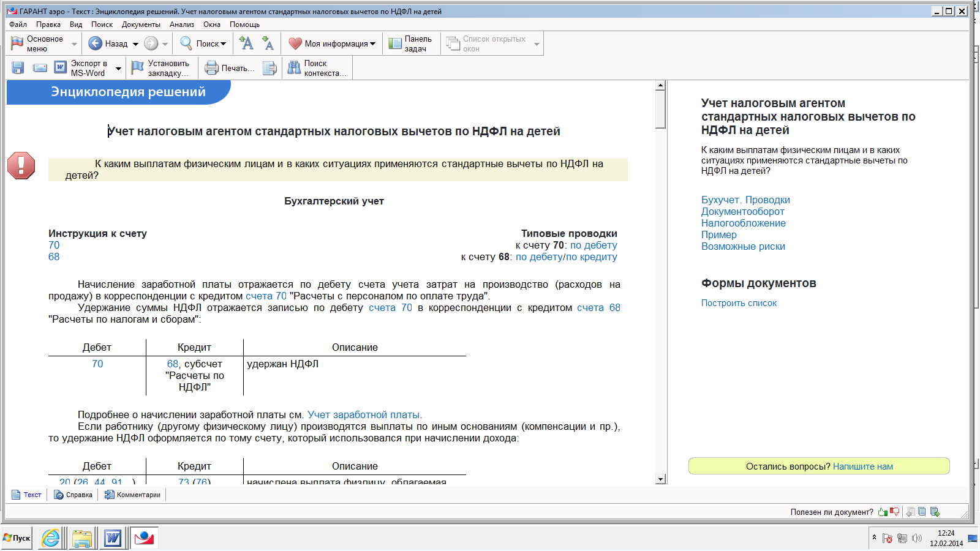Open Internet Explorer from the taskbar
Screen dimensions: 980x551
point(51,538)
